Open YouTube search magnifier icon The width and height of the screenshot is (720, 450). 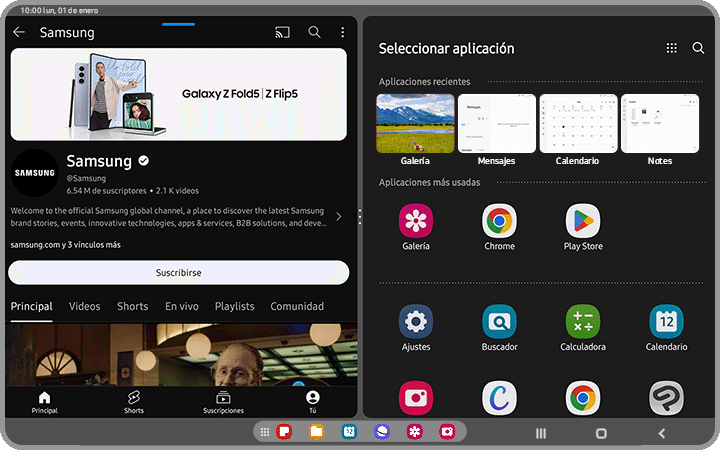(314, 33)
